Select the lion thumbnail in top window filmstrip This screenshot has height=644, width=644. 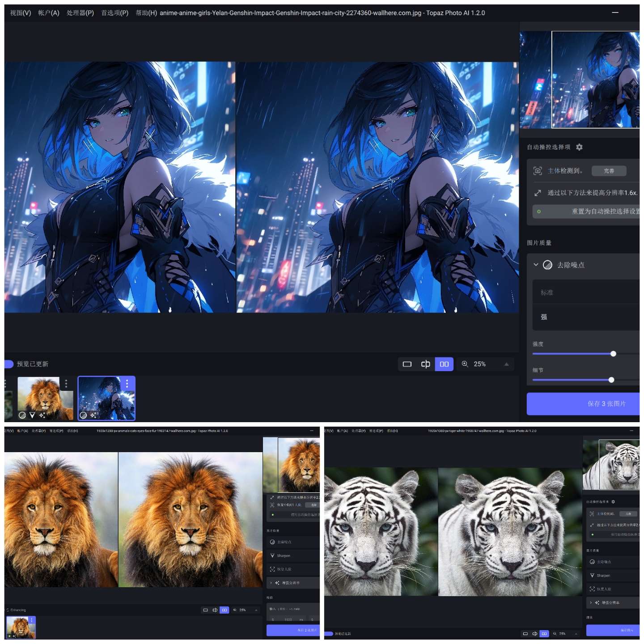click(45, 398)
